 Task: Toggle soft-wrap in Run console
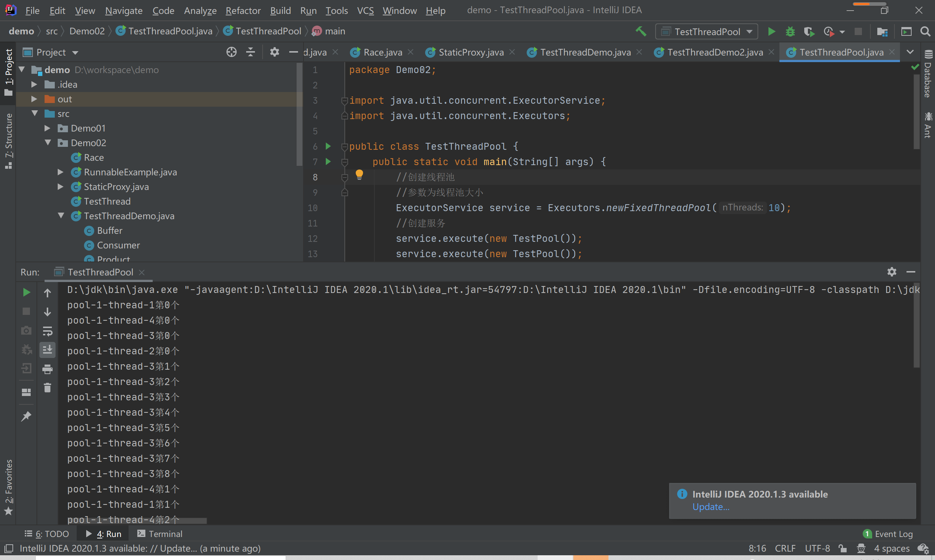[x=47, y=331]
